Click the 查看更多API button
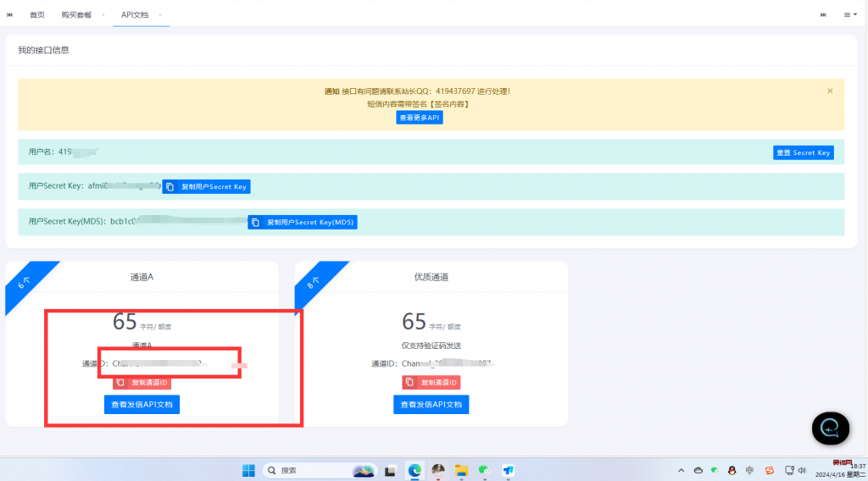Image resolution: width=868 pixels, height=481 pixels. [x=420, y=118]
